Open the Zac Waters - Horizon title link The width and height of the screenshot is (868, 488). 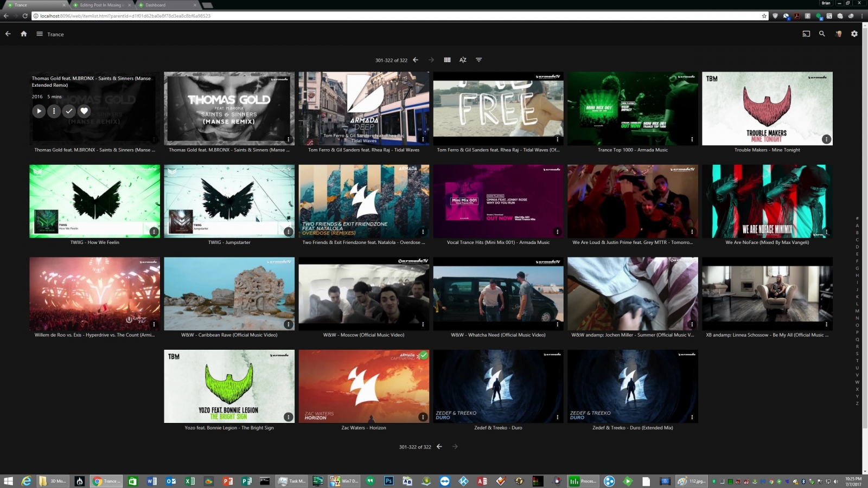(363, 428)
